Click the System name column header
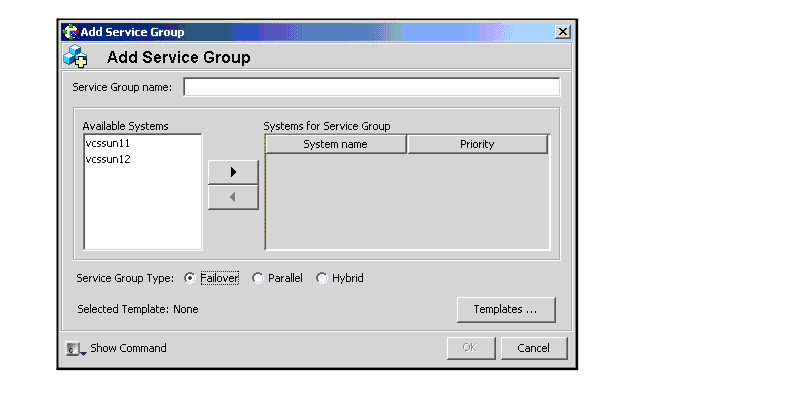Screen dimensions: 810x405 click(335, 144)
